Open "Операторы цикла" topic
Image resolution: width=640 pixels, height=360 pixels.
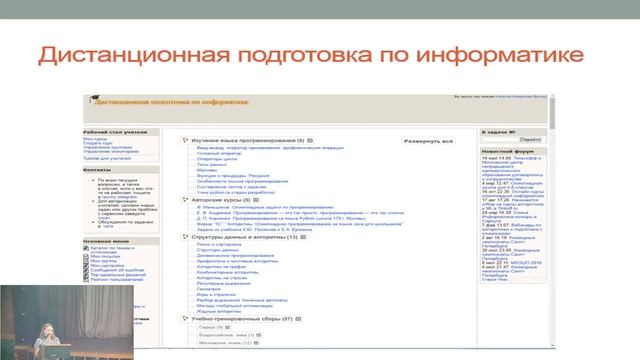coord(217,159)
